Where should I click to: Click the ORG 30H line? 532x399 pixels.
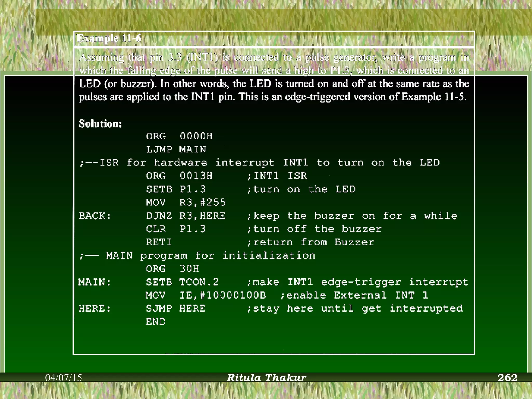[x=172, y=269]
